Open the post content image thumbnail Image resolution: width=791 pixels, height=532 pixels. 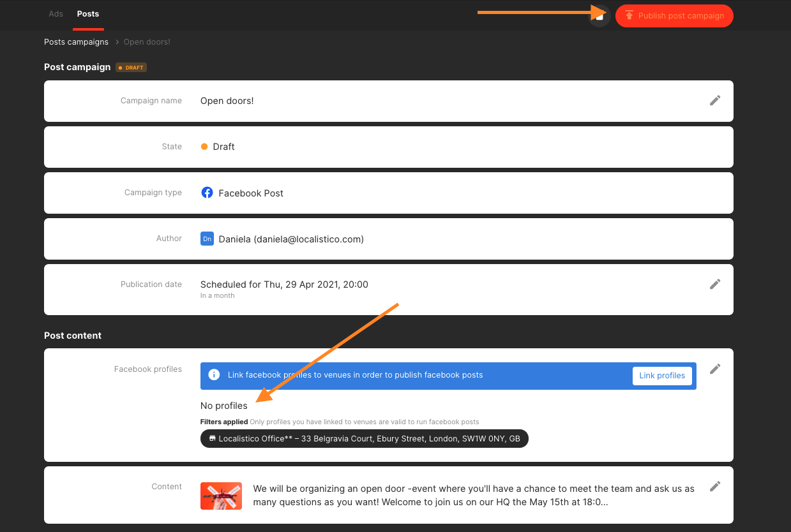[x=221, y=496]
